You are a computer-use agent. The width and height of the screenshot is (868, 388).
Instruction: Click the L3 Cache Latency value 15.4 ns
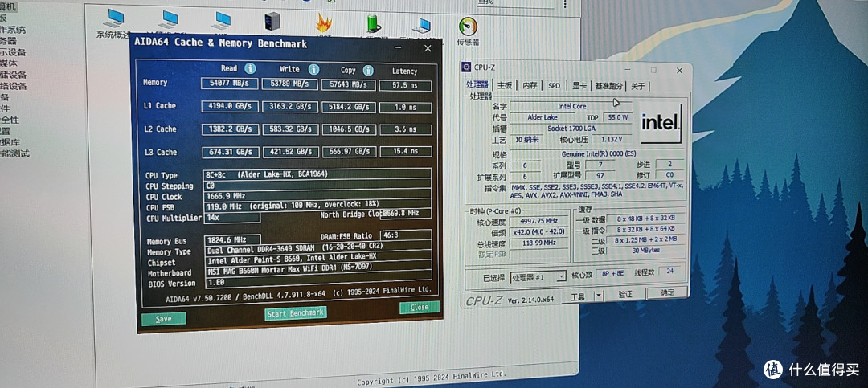(x=405, y=151)
